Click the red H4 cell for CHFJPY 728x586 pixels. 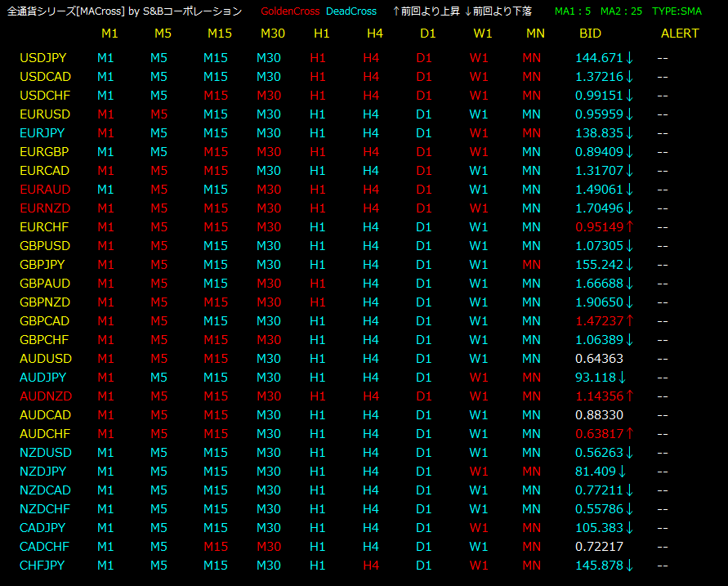point(371,566)
